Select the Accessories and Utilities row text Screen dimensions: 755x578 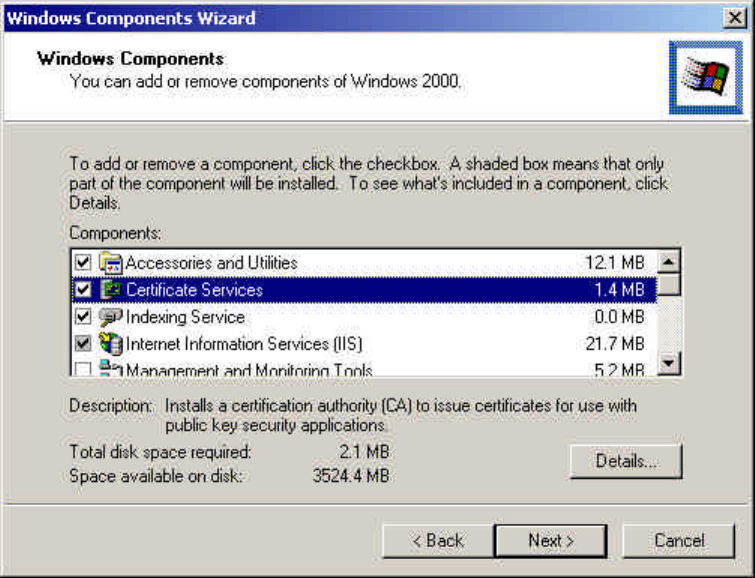pyautogui.click(x=211, y=263)
